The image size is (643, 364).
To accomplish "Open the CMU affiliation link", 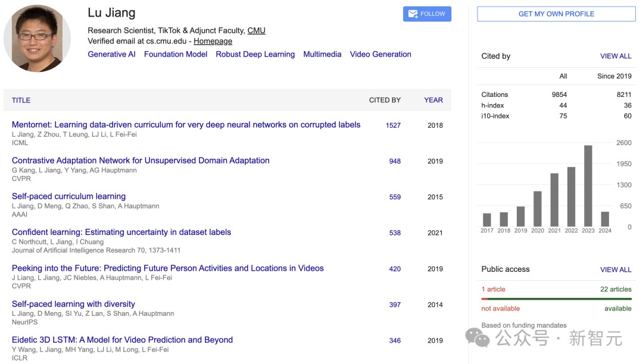I will click(x=256, y=30).
